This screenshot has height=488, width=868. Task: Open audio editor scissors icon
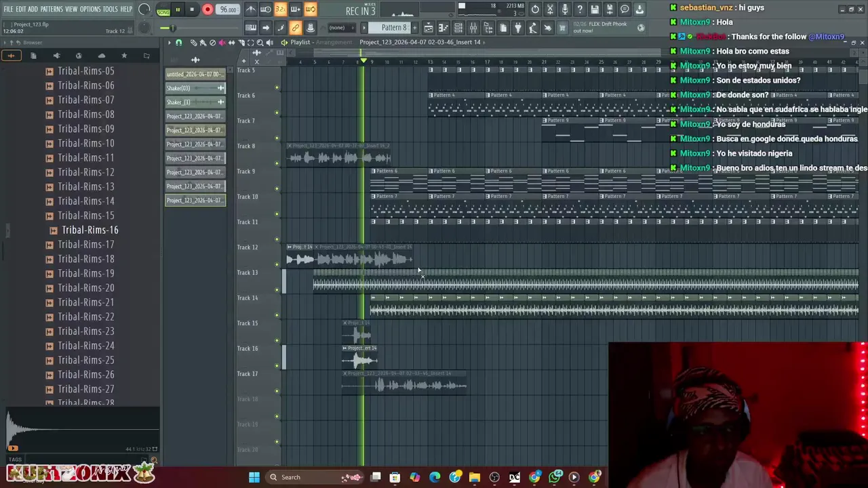(550, 9)
